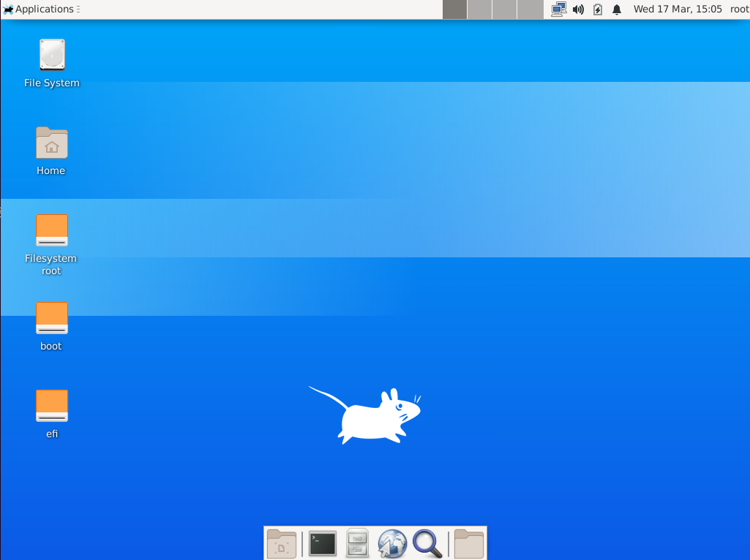Switch to the fourth workspace

529,10
